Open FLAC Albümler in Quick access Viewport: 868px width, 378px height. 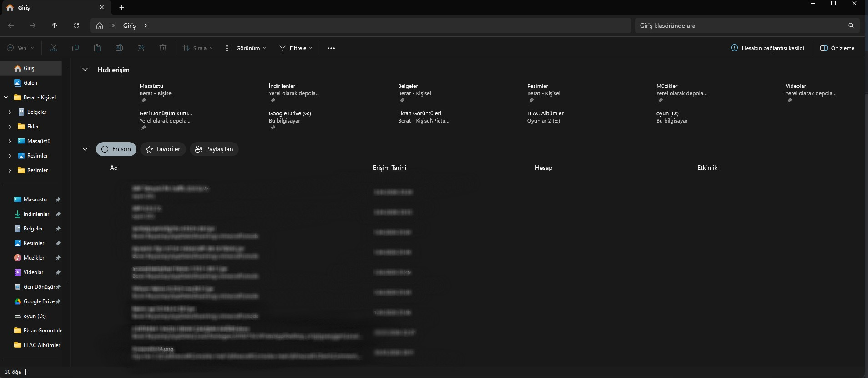pyautogui.click(x=545, y=117)
